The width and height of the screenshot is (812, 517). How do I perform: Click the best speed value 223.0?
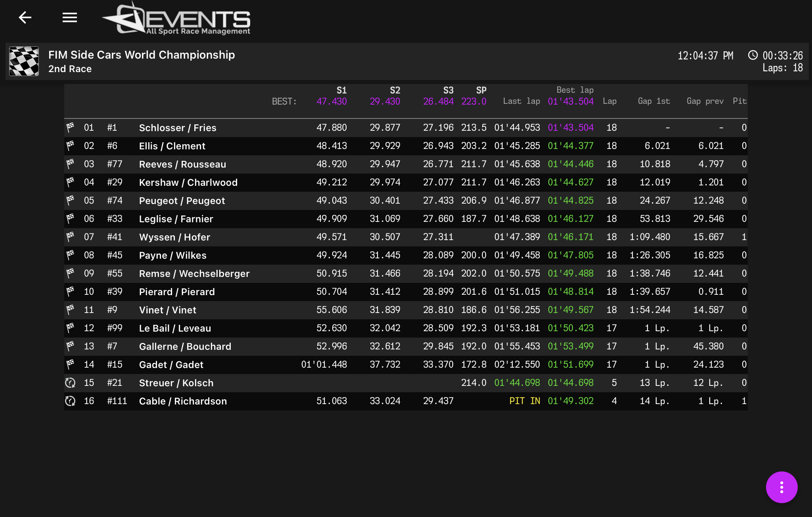[474, 101]
